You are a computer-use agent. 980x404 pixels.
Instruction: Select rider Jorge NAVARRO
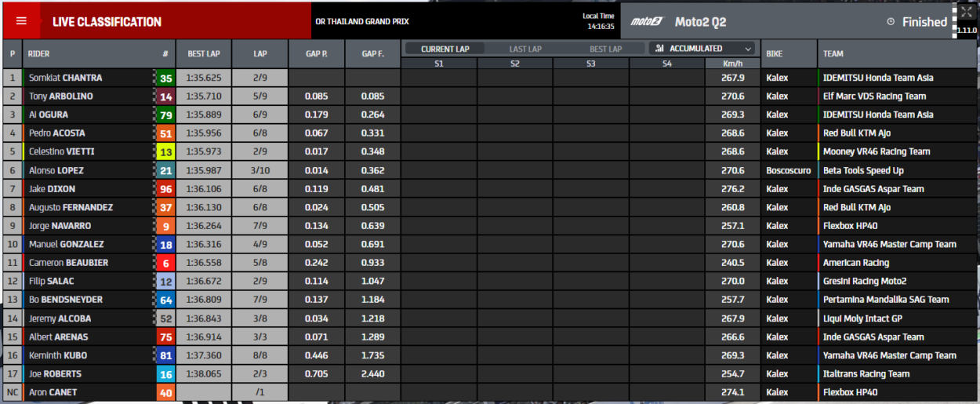click(60, 226)
